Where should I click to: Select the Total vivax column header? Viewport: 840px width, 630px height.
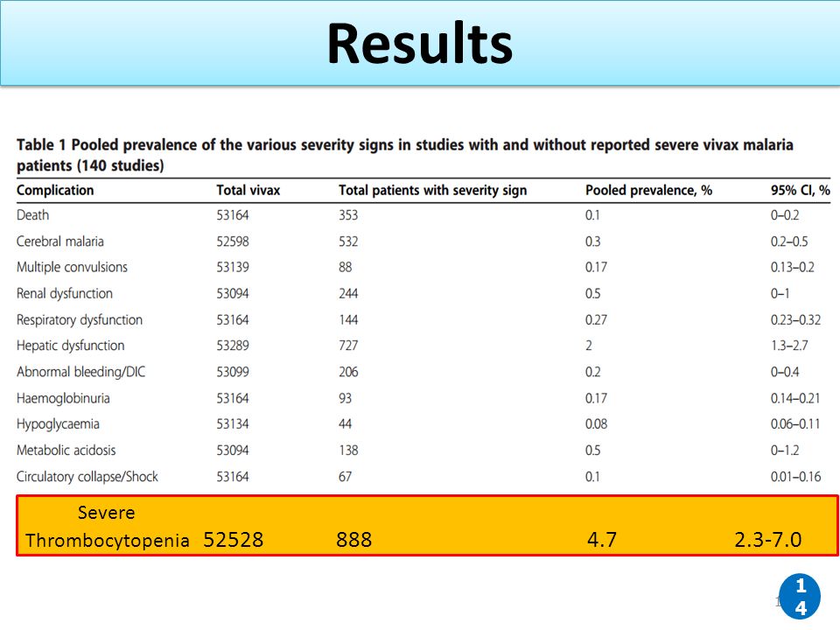[x=248, y=190]
